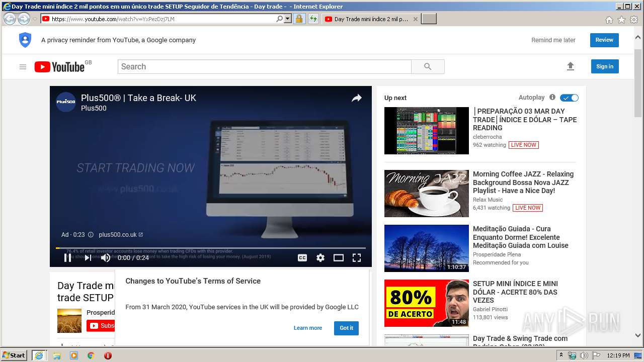Click the page scrollbar down arrow
Screen dimensions: 644x362
[638, 335]
